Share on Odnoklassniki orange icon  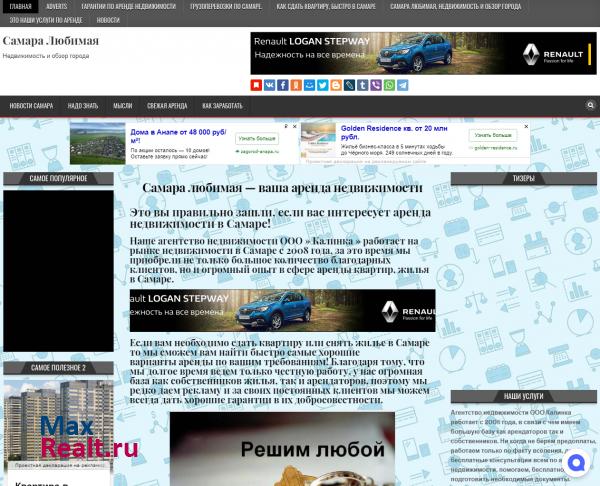point(296,85)
